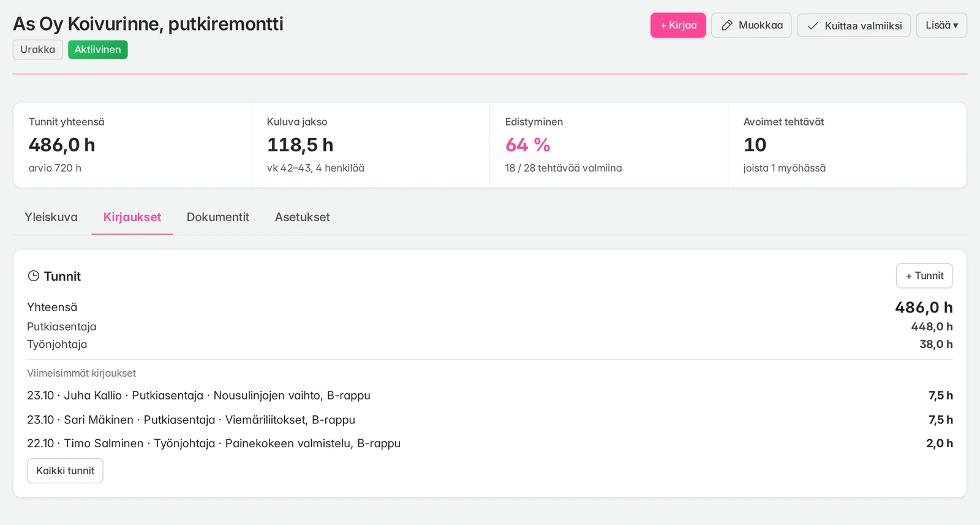
Task: Open the Dokumentit tab
Action: point(218,217)
